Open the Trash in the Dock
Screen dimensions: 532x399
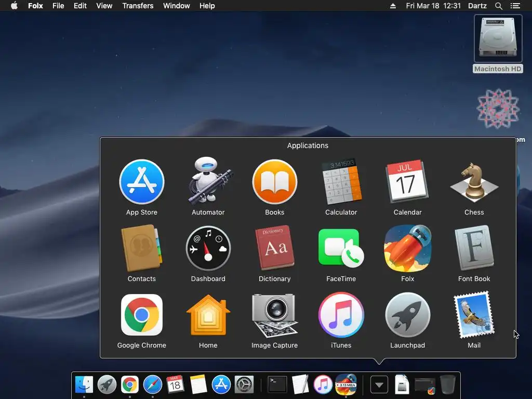[447, 385]
